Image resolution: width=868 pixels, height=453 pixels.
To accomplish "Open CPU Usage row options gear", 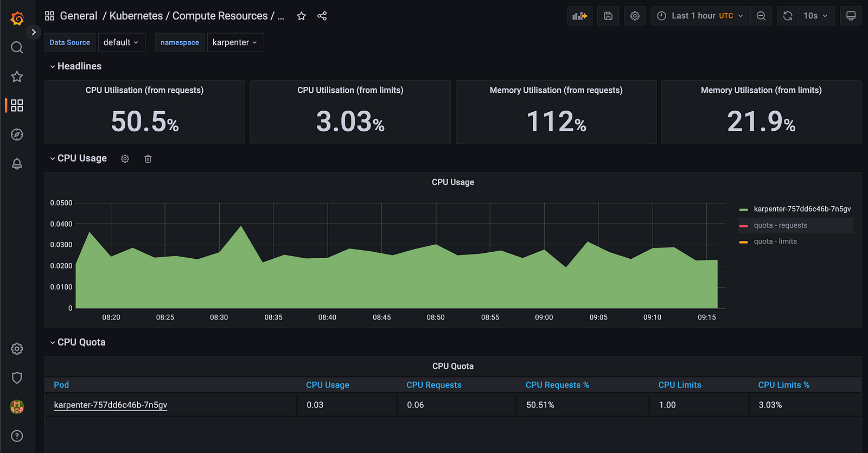I will point(125,158).
